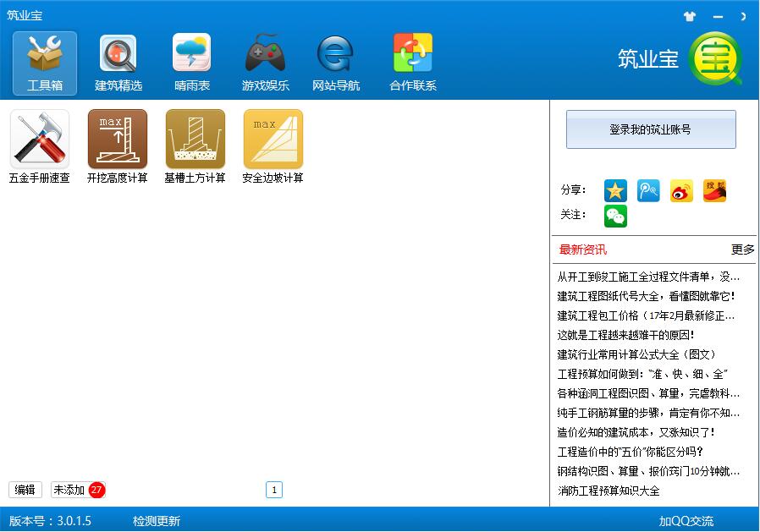Screen dimensions: 760x532
Task: Open the skin shirt icon in title bar
Action: tap(689, 16)
